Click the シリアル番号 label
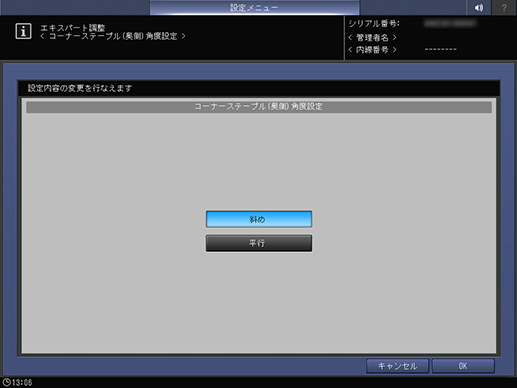Viewport: 517px width, 388px height. click(374, 24)
